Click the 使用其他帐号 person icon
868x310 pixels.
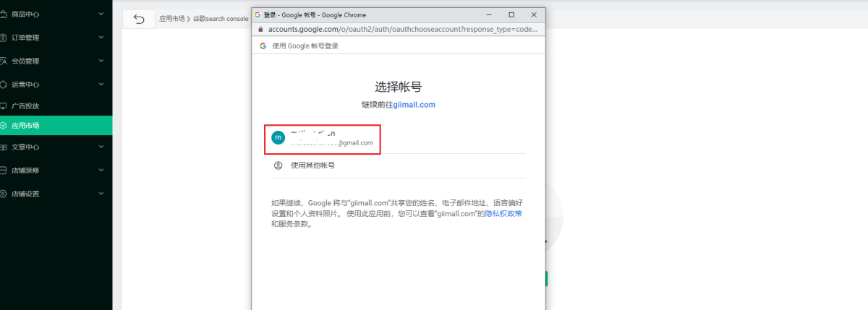pyautogui.click(x=278, y=165)
